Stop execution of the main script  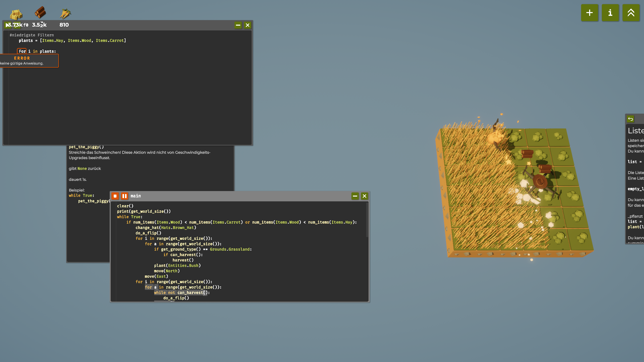[x=115, y=196]
